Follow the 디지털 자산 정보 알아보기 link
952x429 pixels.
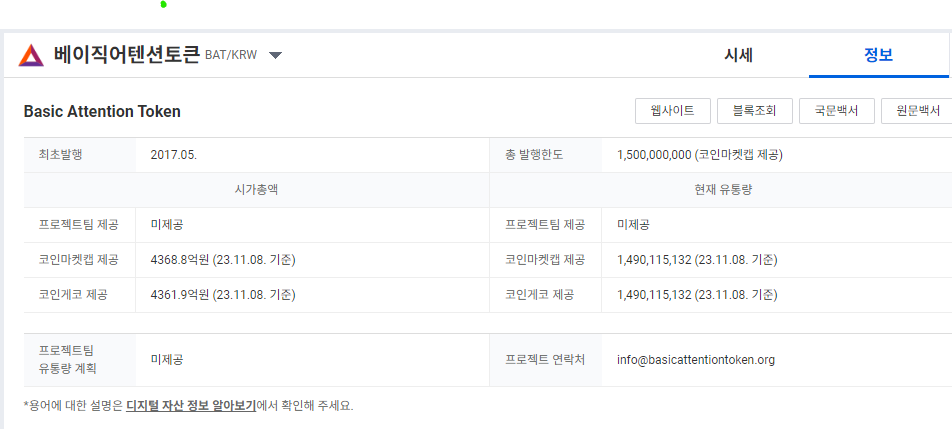[191, 405]
